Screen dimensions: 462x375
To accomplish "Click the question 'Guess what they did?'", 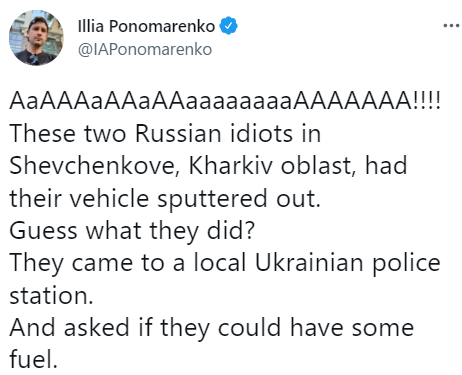I will [132, 231].
